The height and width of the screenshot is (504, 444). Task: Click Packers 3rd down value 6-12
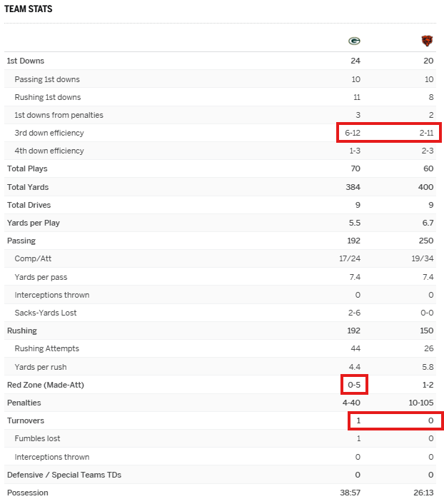354,133
